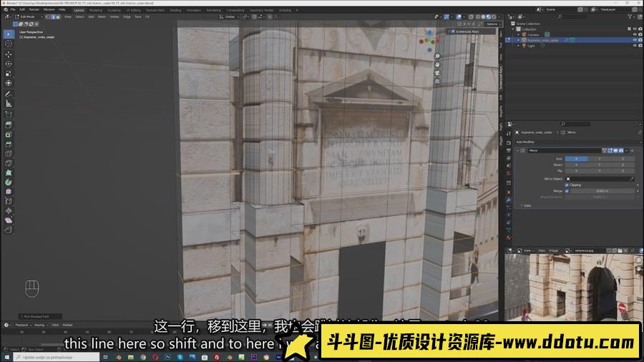Click the viewport pan hand gizmo

click(437, 64)
